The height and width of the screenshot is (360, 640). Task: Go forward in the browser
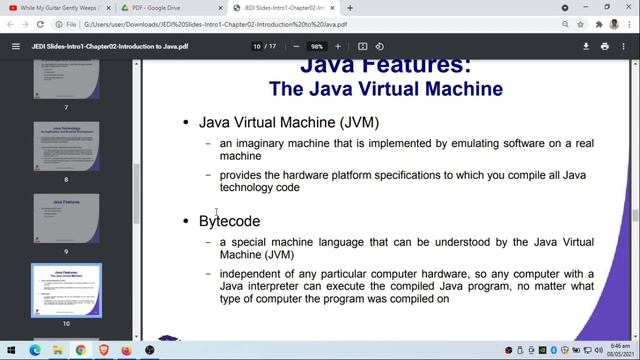click(25, 24)
